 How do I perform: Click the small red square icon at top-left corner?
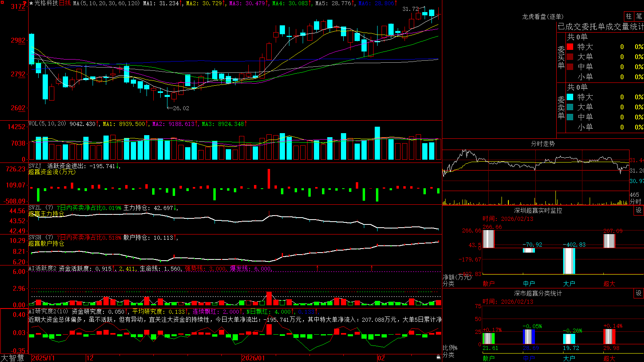[x=2, y=2]
